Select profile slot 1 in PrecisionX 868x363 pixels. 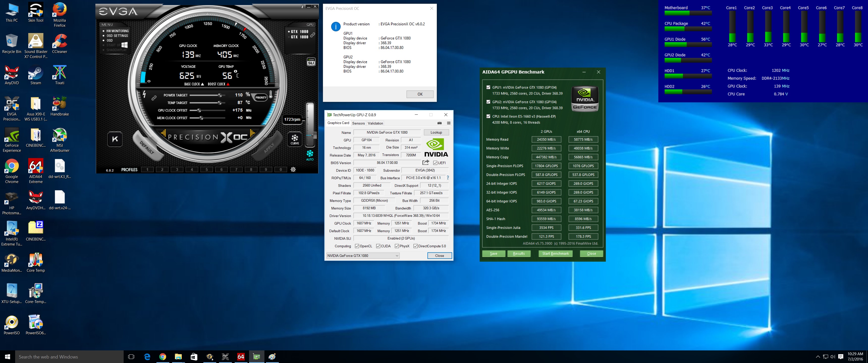click(x=147, y=169)
